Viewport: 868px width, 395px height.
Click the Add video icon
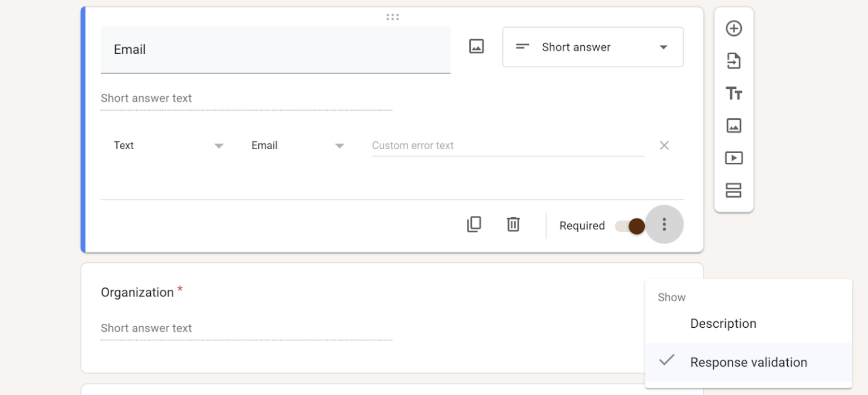pos(734,158)
